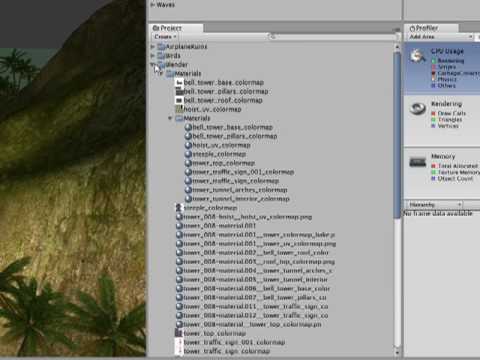Image resolution: width=480 pixels, height=360 pixels.
Task: Collapse the Materials folder directly under Blender
Action: pos(162,73)
